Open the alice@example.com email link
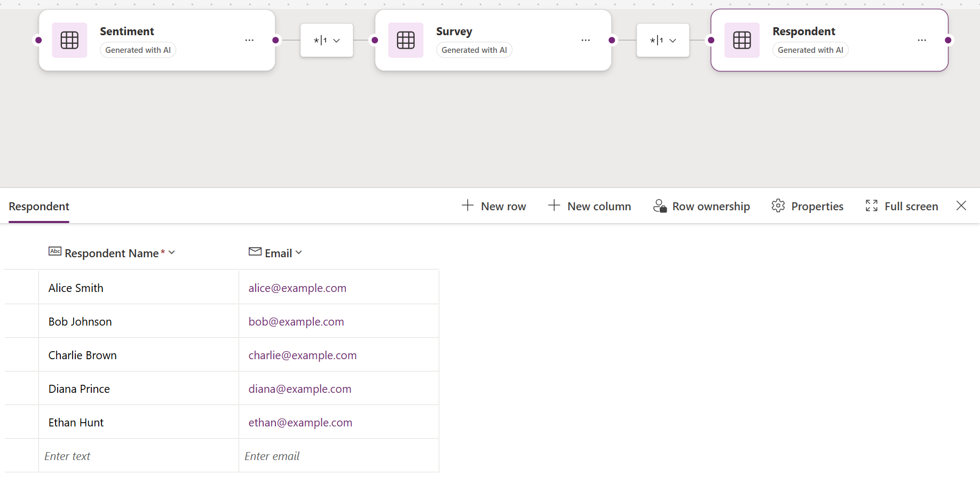Screen dimensions: 980x483 (297, 288)
